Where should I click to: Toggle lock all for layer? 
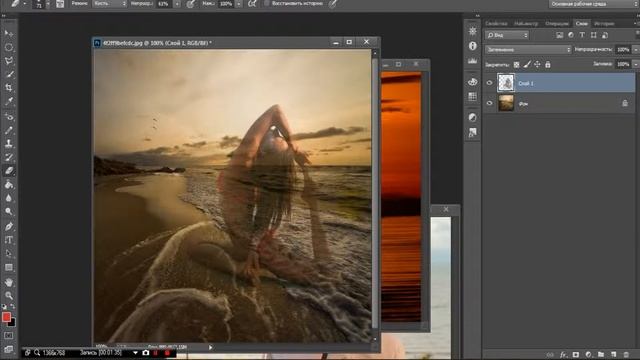click(x=548, y=64)
